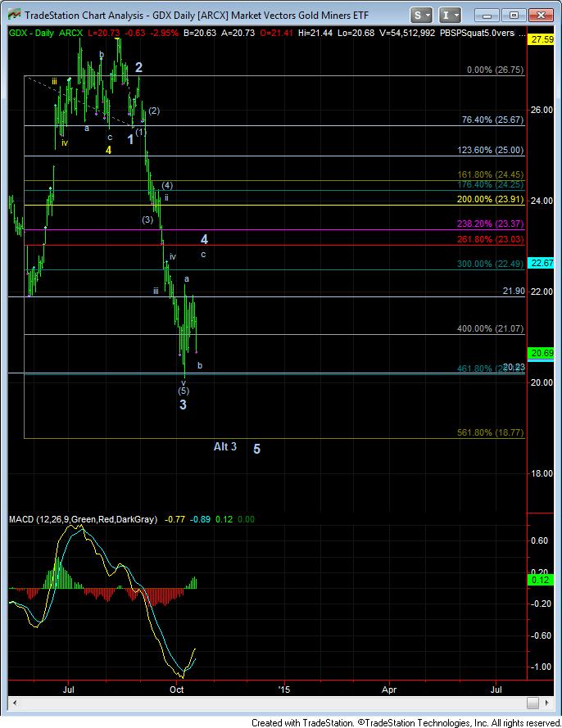Screen dimensions: 562x728
Task: Click the Alt 3 wave annotation
Action: 224,446
